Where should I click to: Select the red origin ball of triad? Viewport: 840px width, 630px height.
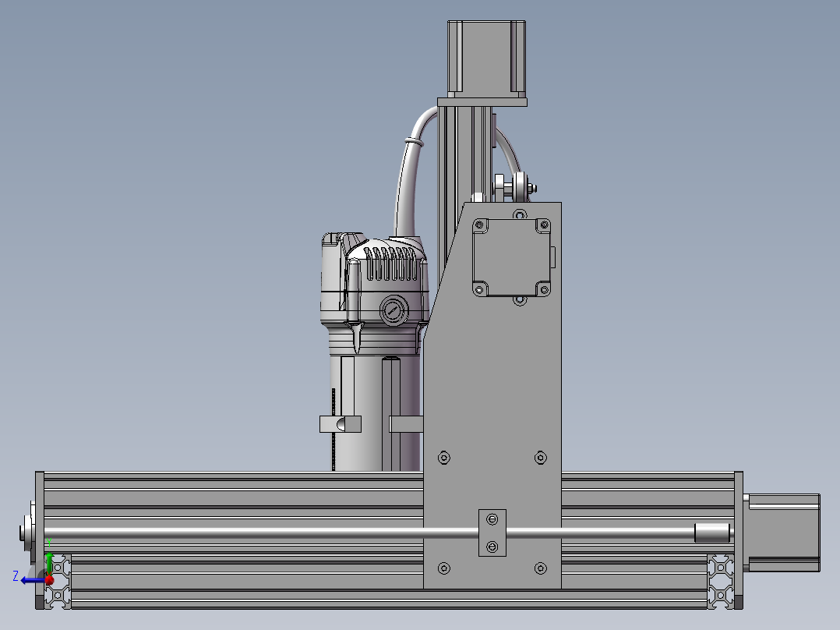[x=49, y=579]
